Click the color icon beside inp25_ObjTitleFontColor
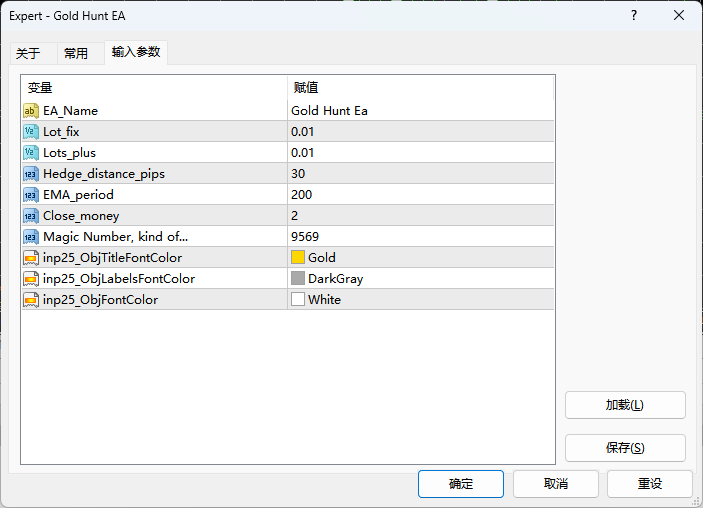Screen dimensions: 703x508 point(31,257)
